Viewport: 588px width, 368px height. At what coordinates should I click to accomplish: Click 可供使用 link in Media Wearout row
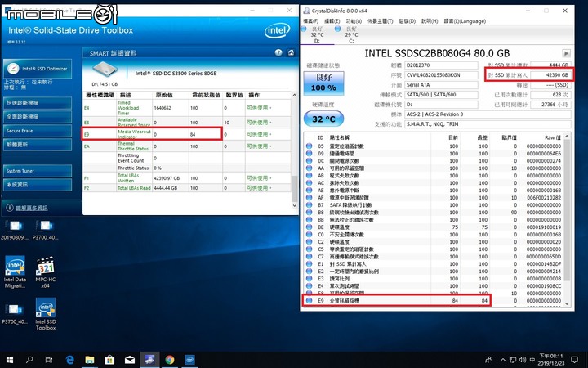pos(257,134)
